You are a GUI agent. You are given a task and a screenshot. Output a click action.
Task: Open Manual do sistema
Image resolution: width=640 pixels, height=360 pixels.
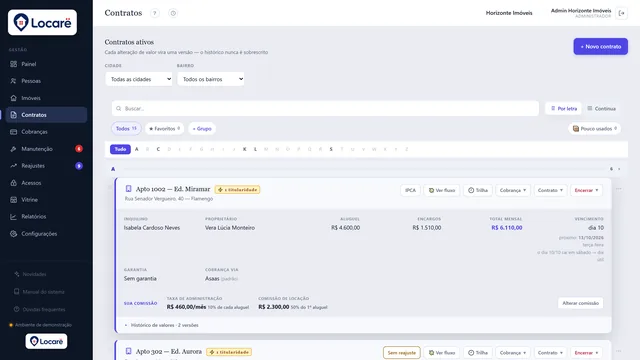pyautogui.click(x=39, y=292)
